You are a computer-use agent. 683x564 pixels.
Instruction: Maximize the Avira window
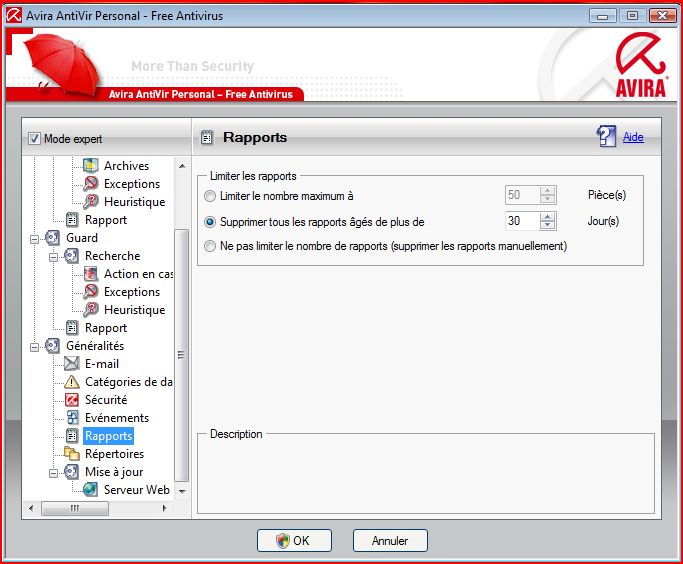(632, 16)
